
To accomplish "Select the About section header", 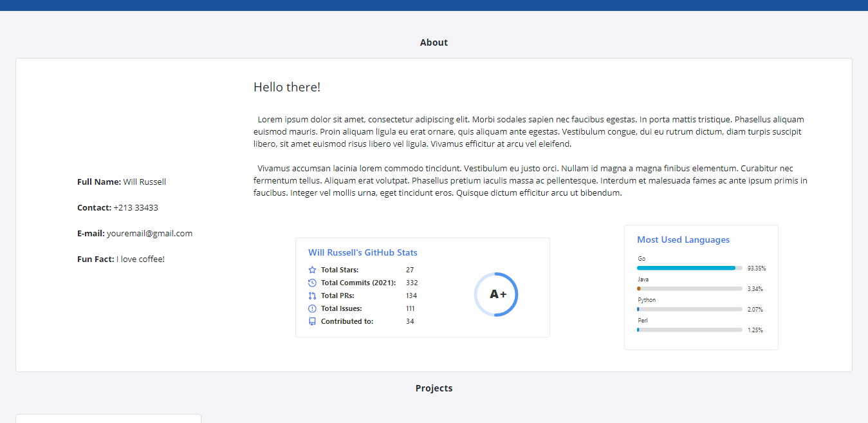I will click(434, 42).
